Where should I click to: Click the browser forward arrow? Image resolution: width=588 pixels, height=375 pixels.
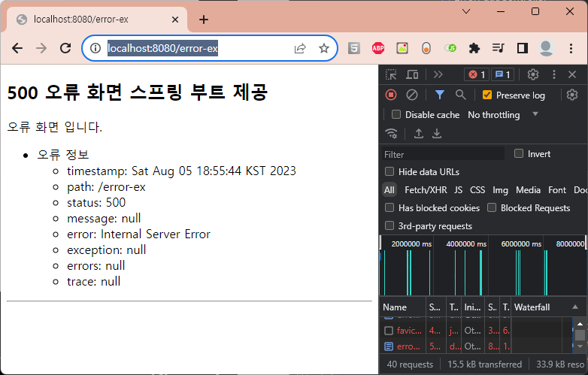click(x=41, y=48)
